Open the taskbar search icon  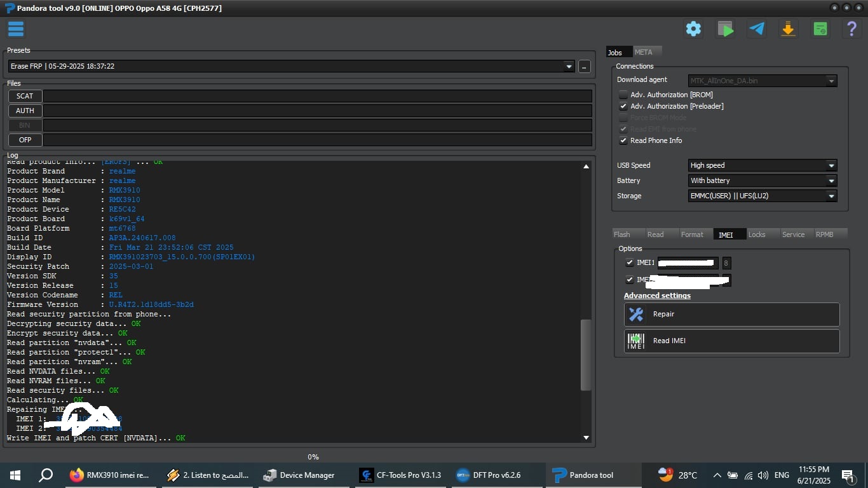(46, 475)
